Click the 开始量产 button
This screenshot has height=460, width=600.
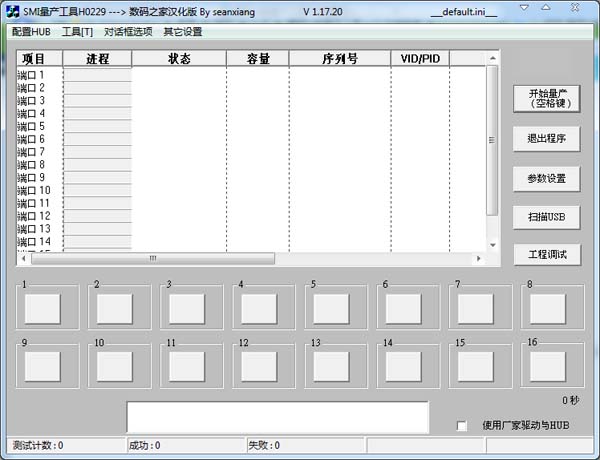tap(547, 98)
